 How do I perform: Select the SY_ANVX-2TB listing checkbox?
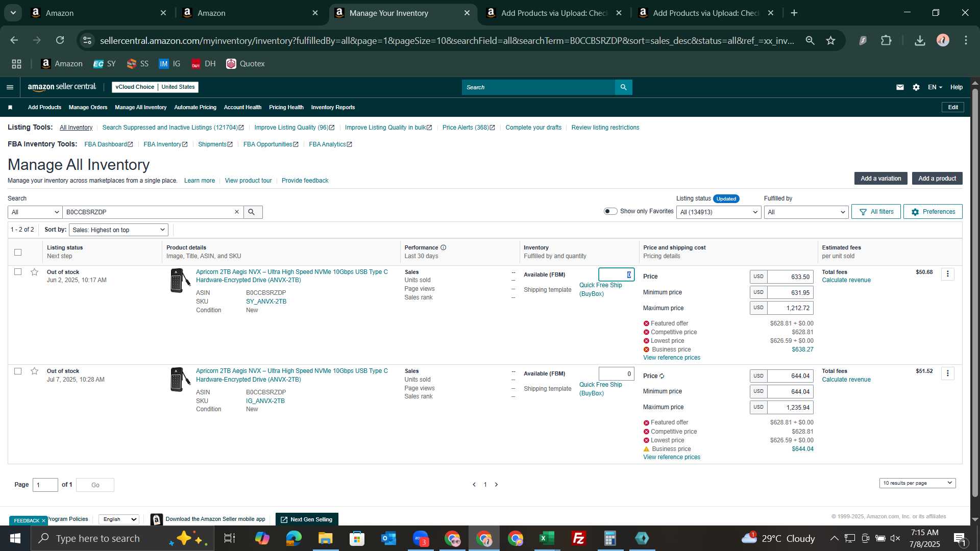pyautogui.click(x=18, y=272)
